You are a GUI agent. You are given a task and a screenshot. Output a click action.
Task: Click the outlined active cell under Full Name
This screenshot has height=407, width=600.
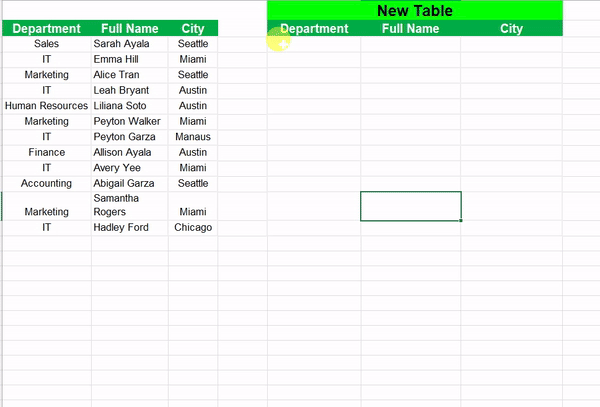(411, 206)
